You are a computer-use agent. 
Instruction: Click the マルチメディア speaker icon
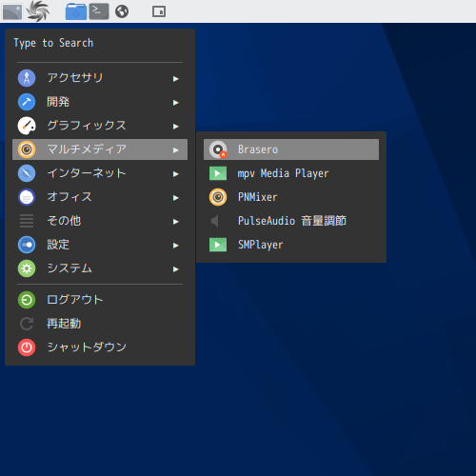click(27, 149)
